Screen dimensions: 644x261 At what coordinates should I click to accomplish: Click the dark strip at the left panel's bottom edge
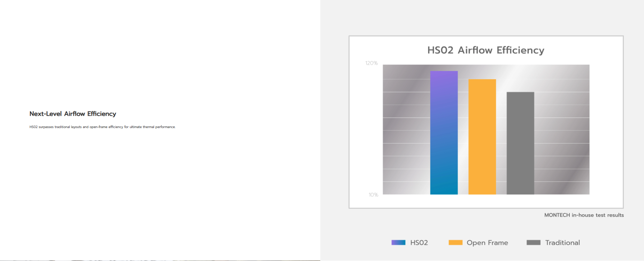[160, 260]
